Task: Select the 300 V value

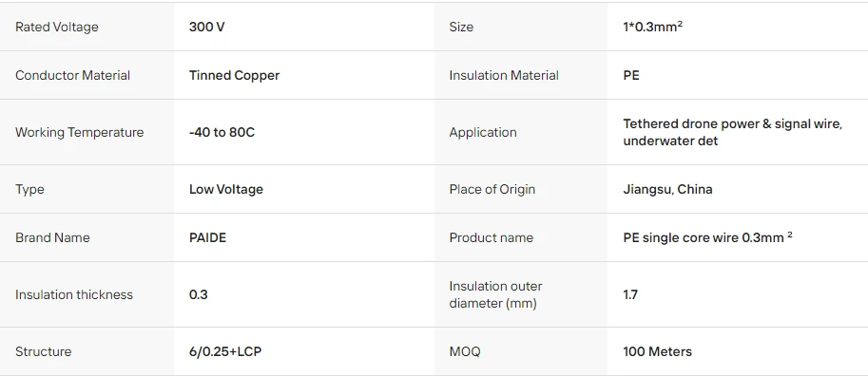Action: tap(207, 28)
